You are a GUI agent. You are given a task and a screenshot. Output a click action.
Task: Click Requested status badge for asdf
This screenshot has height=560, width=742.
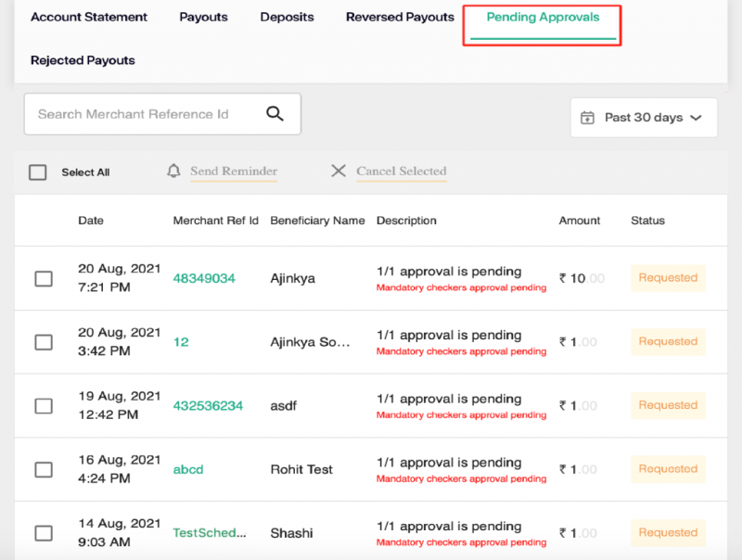(x=668, y=405)
